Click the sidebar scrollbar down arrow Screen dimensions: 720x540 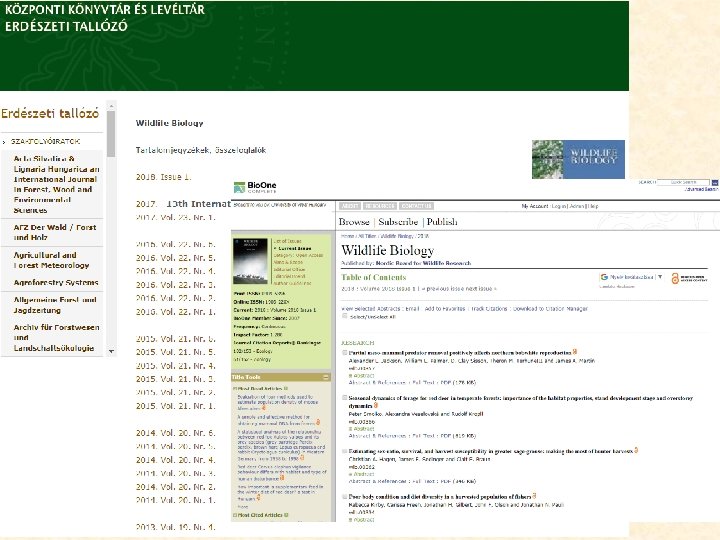pyautogui.click(x=111, y=351)
